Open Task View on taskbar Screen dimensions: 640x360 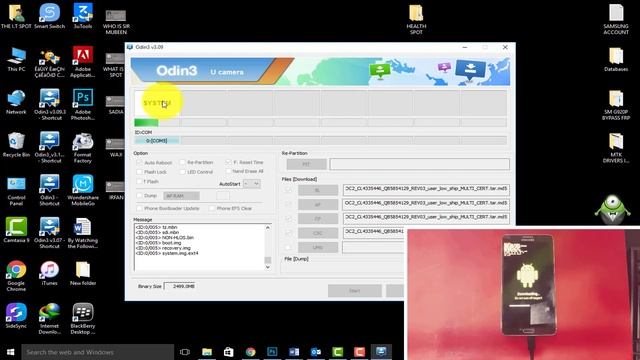[185, 352]
